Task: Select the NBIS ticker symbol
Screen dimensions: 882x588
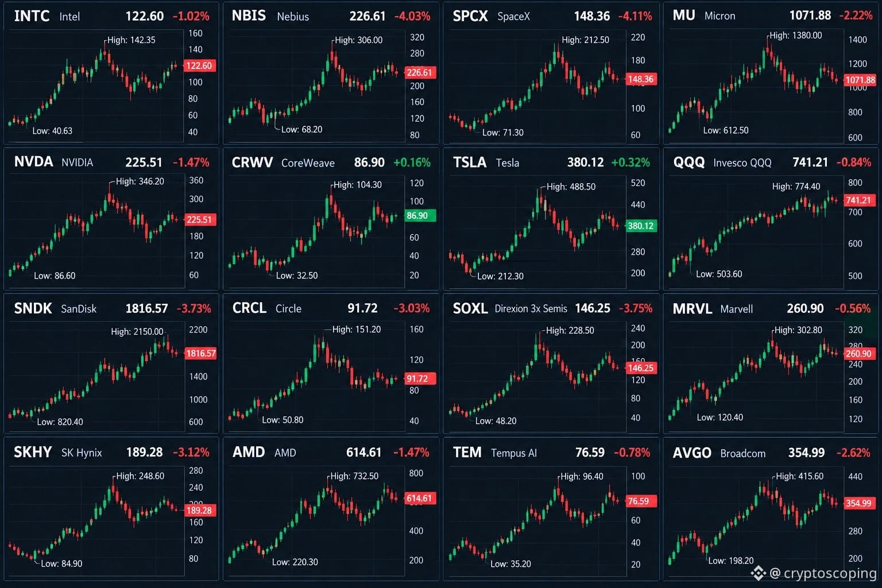Action: coord(249,16)
